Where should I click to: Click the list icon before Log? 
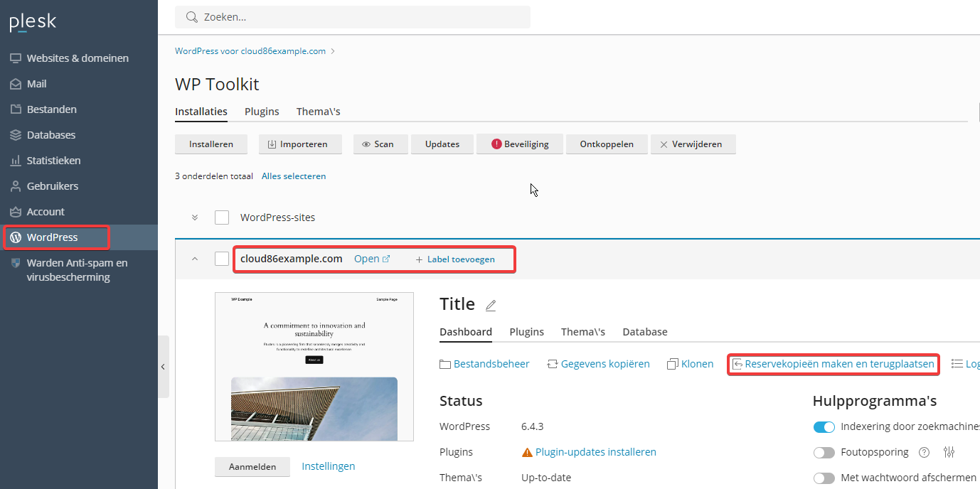pos(957,364)
